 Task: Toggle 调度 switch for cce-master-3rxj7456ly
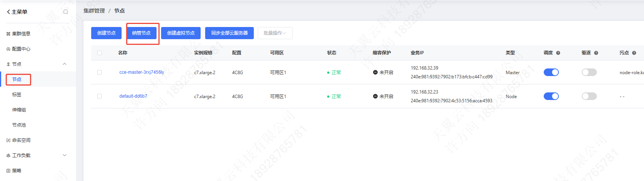551,72
